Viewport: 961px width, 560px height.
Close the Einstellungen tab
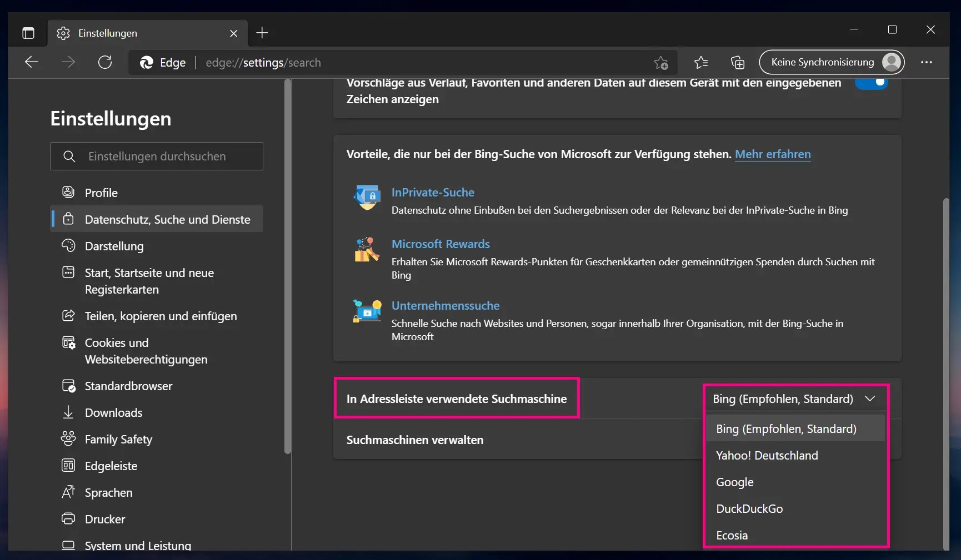pos(234,33)
